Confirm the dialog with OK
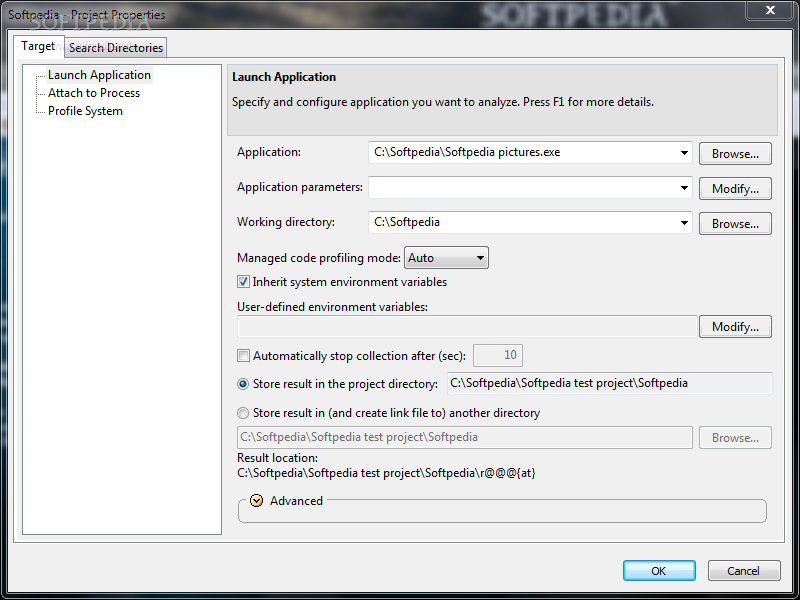 659,570
